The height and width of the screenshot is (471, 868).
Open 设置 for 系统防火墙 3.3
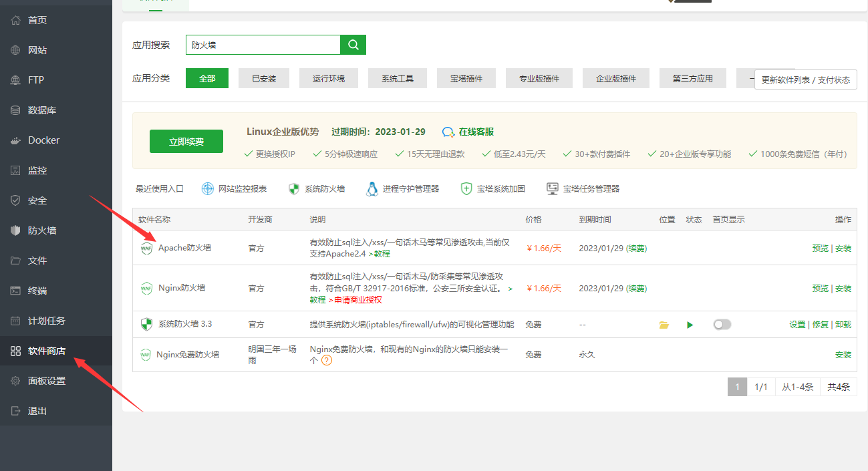pyautogui.click(x=797, y=324)
